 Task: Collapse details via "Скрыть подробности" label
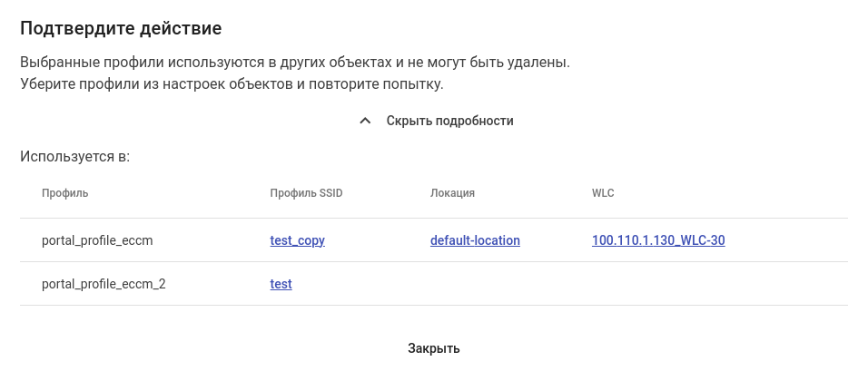[x=449, y=121]
